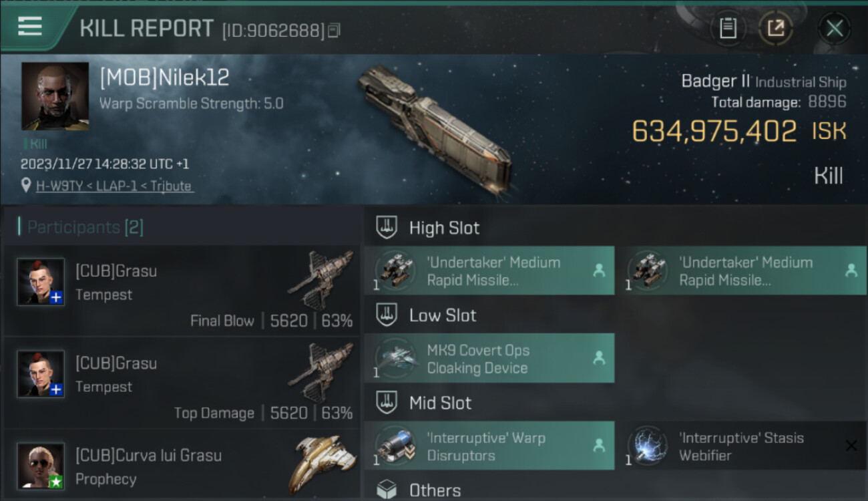Open the clipboard icon in the header
The image size is (868, 501).
pos(728,28)
